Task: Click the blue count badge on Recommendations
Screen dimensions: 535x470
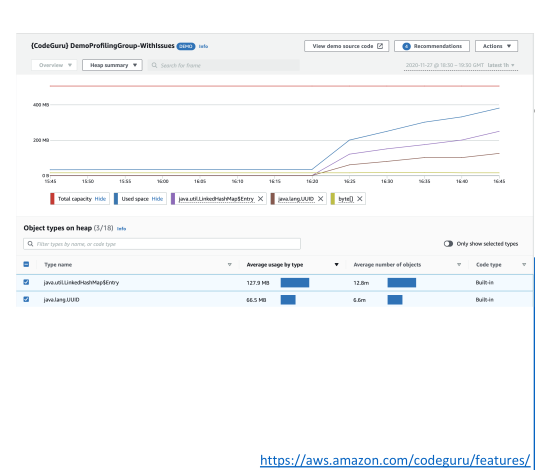Action: pyautogui.click(x=406, y=46)
